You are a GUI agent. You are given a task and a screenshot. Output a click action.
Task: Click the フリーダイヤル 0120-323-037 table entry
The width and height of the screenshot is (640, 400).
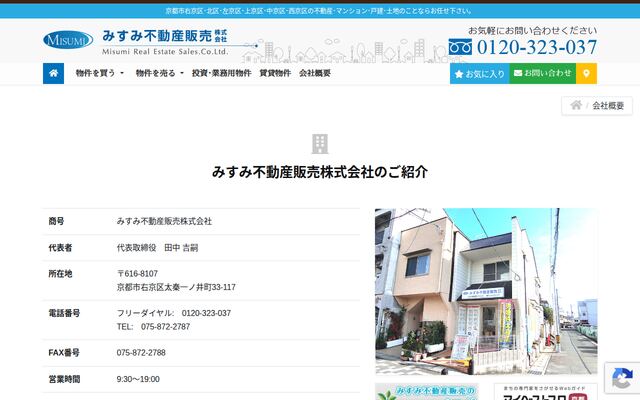174,313
